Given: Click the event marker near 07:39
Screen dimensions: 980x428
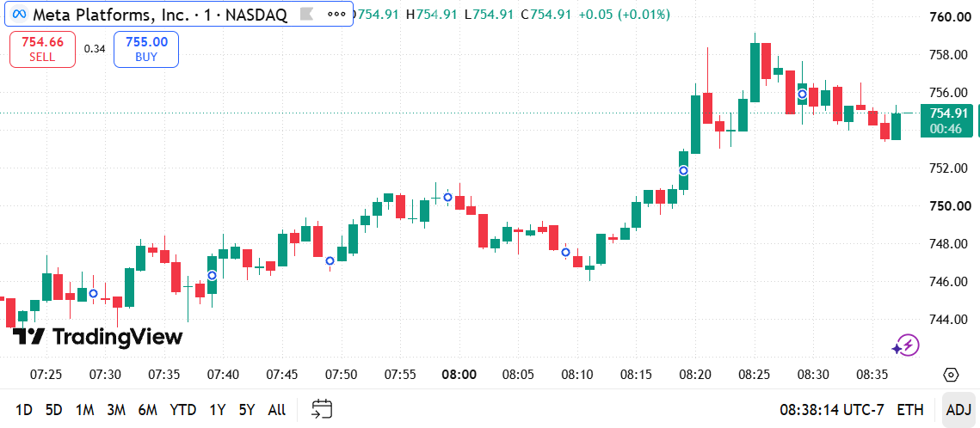Looking at the screenshot, I should click(x=212, y=275).
